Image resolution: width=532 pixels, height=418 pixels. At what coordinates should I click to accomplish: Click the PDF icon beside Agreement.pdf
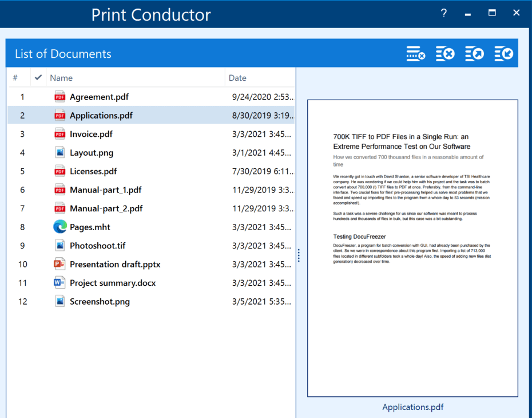click(x=60, y=97)
